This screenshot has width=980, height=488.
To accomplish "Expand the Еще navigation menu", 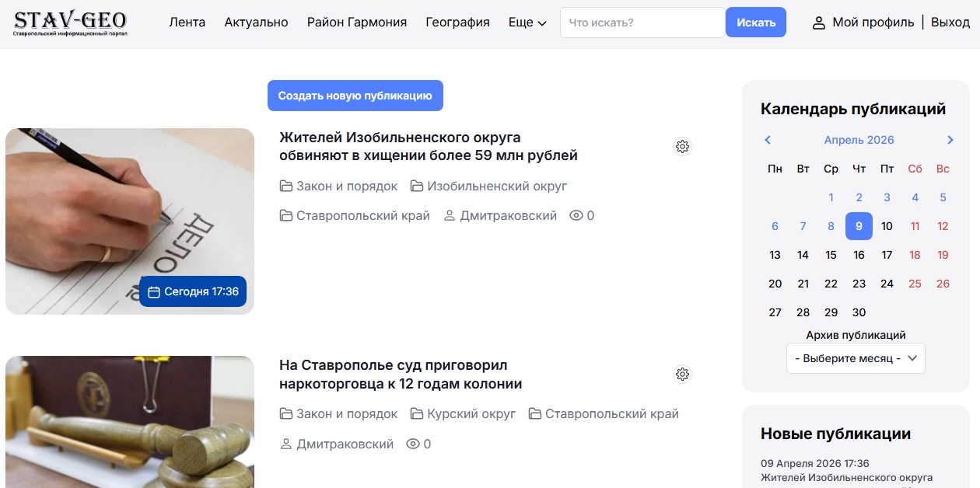I will [527, 23].
